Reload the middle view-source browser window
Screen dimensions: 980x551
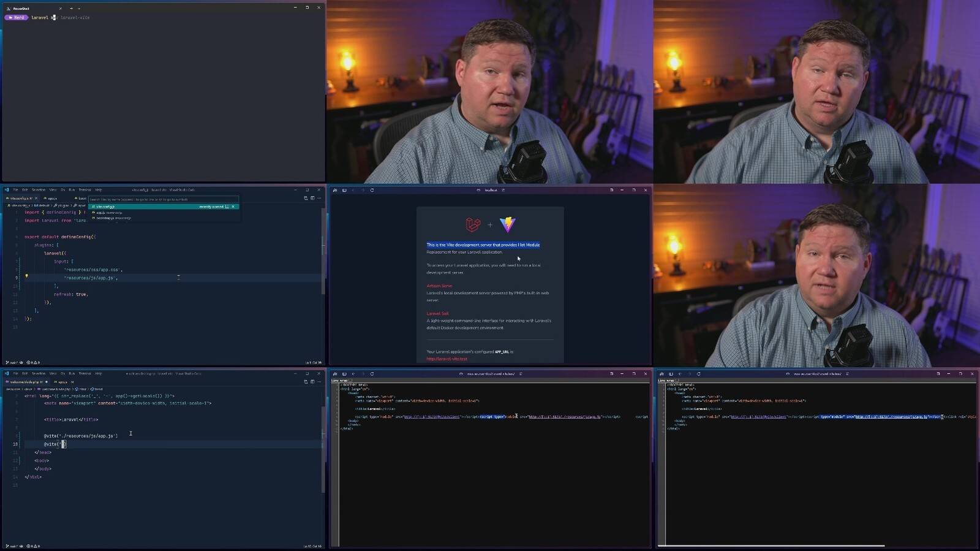(372, 374)
